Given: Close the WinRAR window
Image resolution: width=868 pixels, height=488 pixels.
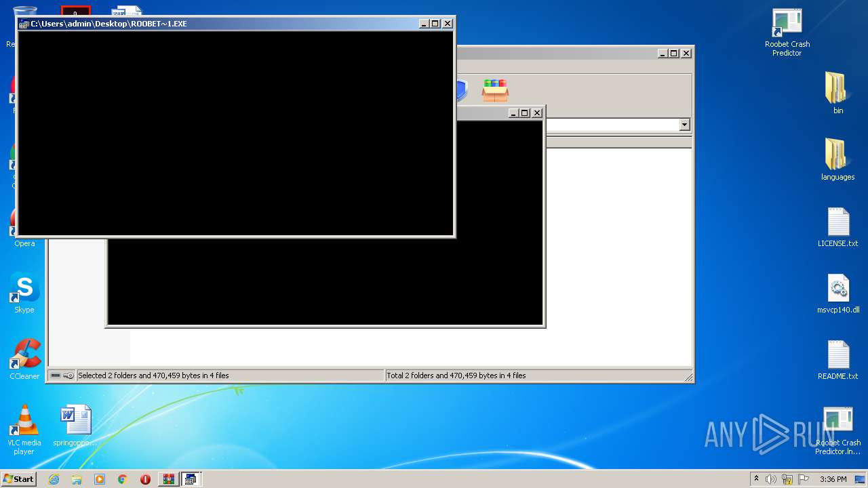Looking at the screenshot, I should (686, 54).
